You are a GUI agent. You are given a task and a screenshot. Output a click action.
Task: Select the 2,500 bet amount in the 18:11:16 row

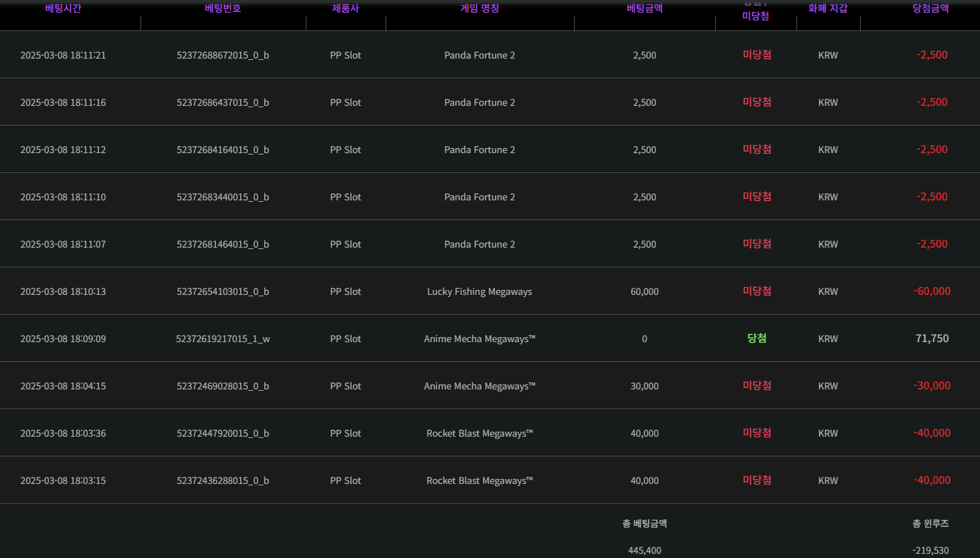pos(645,102)
